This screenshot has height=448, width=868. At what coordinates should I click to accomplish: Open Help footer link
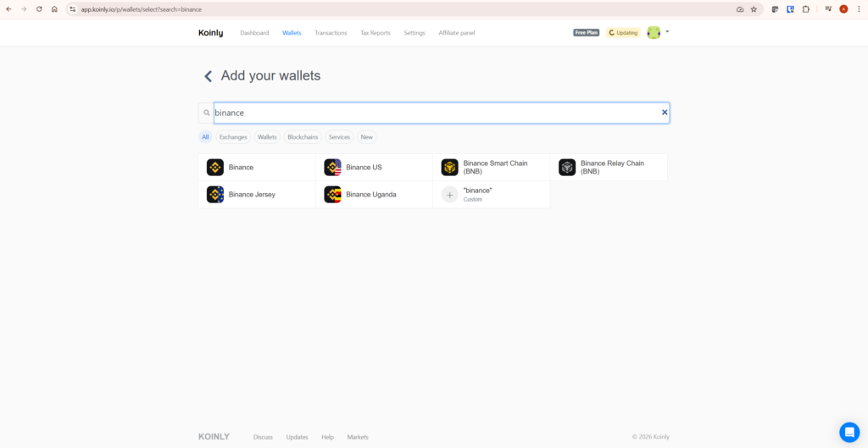(x=328, y=437)
